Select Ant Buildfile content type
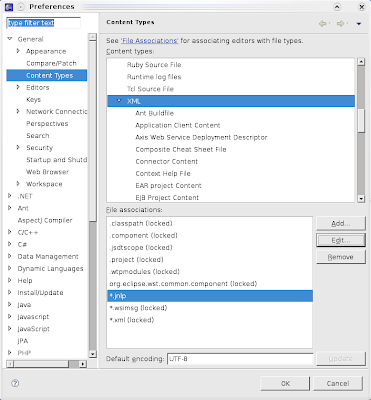 [x=154, y=113]
